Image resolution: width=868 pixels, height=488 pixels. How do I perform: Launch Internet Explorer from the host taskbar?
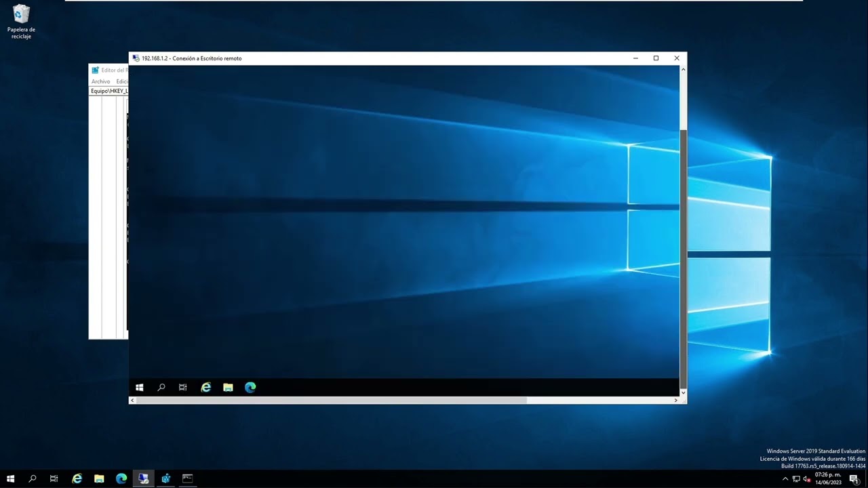click(x=77, y=479)
